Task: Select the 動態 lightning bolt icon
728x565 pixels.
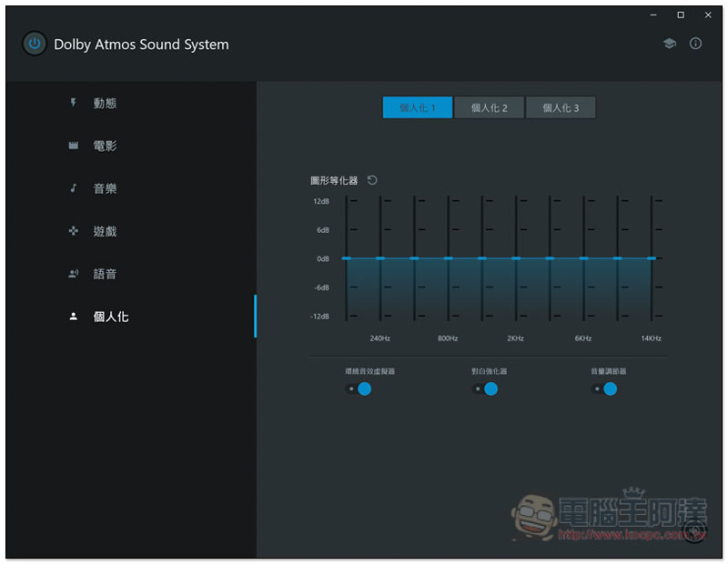Action: point(73,103)
